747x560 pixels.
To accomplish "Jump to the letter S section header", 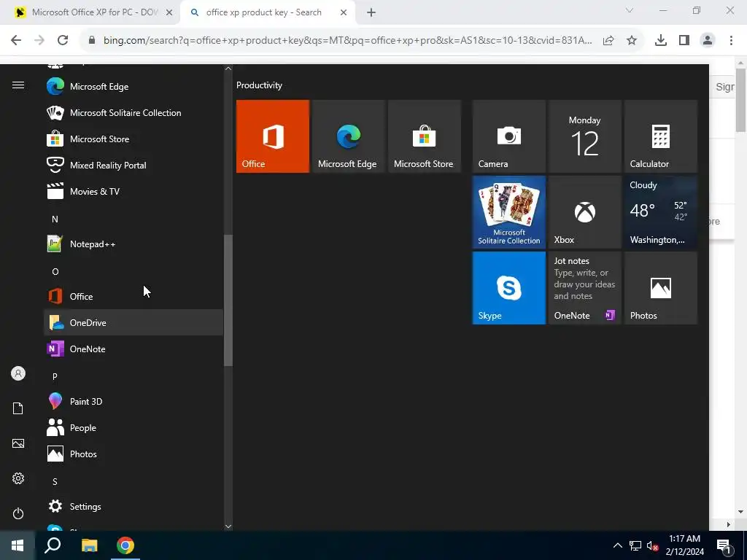I will pyautogui.click(x=55, y=481).
